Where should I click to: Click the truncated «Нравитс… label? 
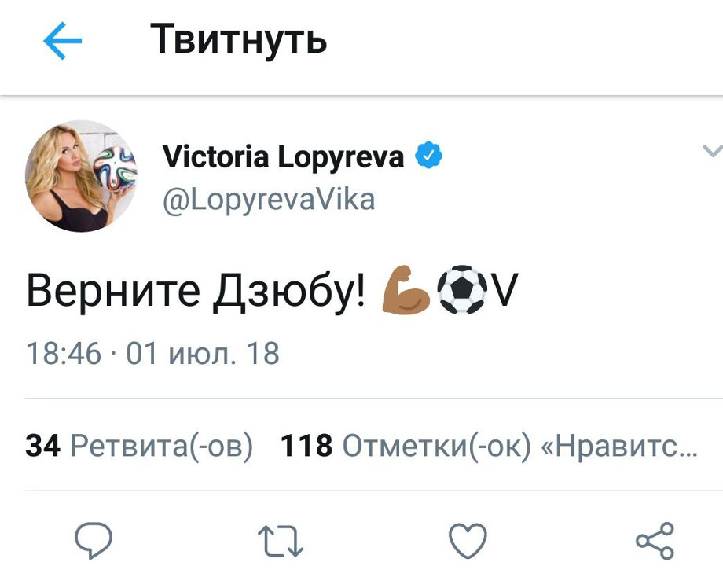(x=619, y=447)
